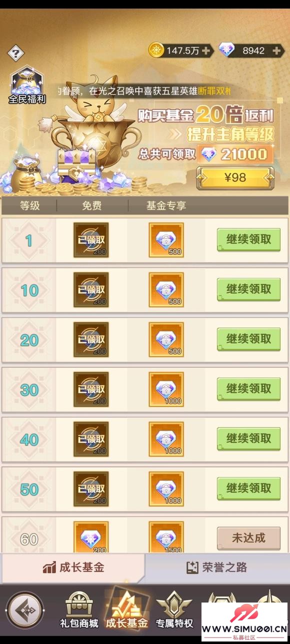Tap the level 30 fund 1000 diamond reward
Image resolution: width=290 pixels, height=644 pixels.
(166, 390)
